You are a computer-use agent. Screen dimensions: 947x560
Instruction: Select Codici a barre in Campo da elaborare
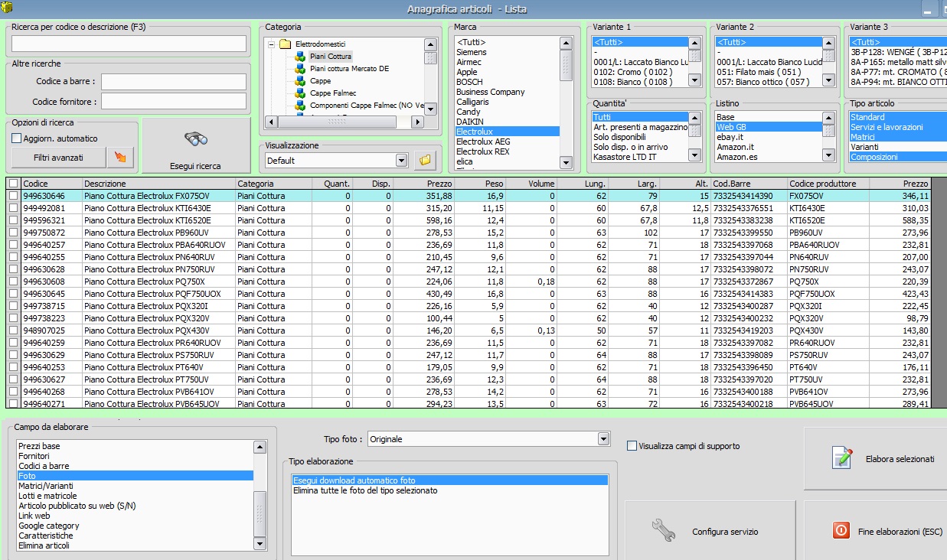pos(44,466)
